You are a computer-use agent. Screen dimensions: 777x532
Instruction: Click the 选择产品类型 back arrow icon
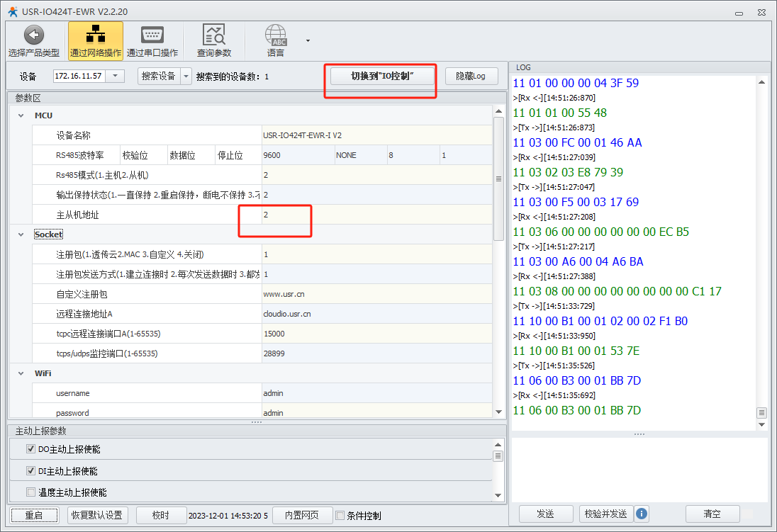coord(33,35)
